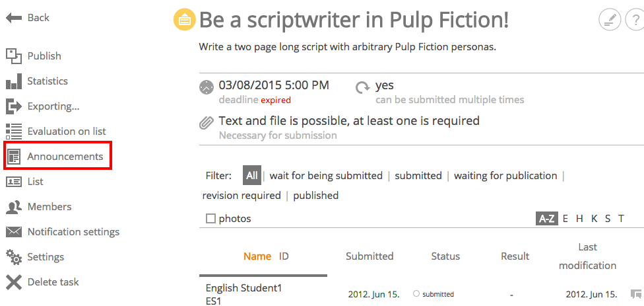Open Evaluation on list icon
This screenshot has width=644, height=306.
pyautogui.click(x=14, y=132)
